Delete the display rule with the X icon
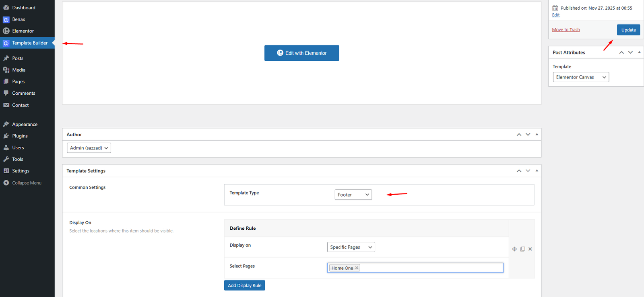Image resolution: width=644 pixels, height=297 pixels. [530, 249]
